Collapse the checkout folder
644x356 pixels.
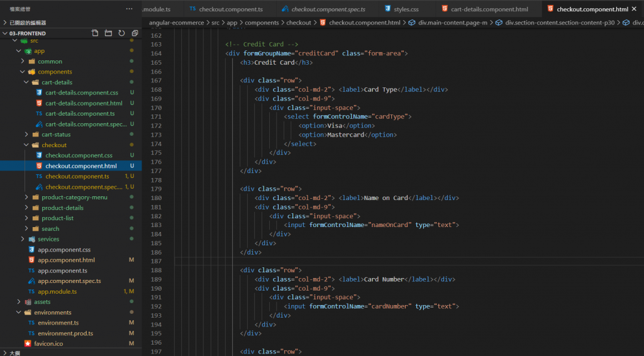tap(26, 145)
